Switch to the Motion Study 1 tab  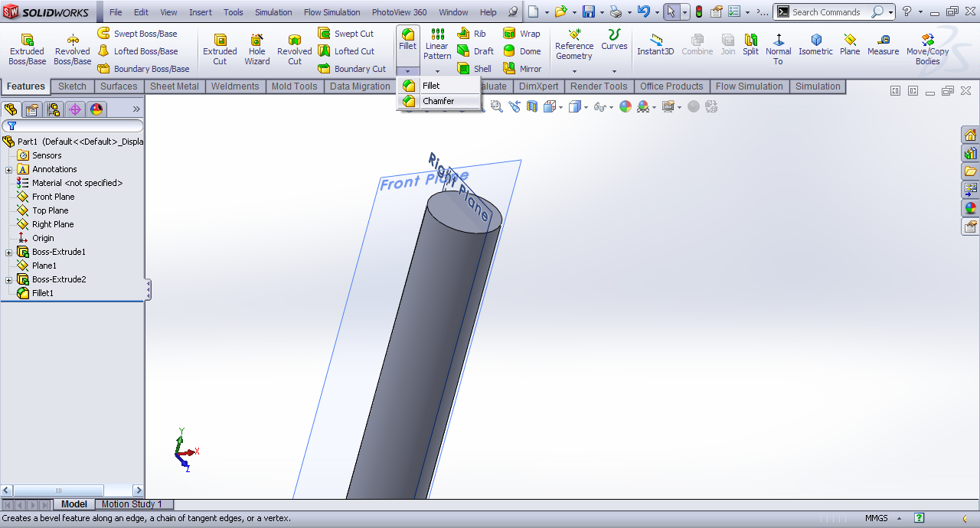[x=132, y=504]
